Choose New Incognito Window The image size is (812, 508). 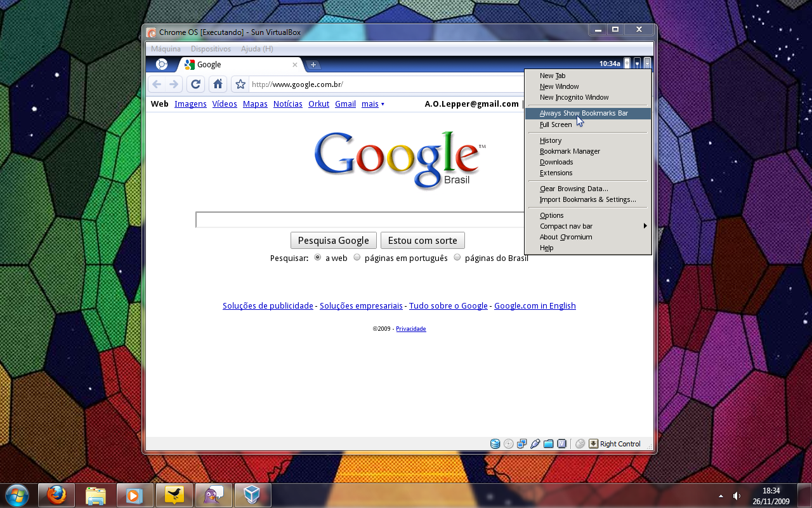point(588,97)
